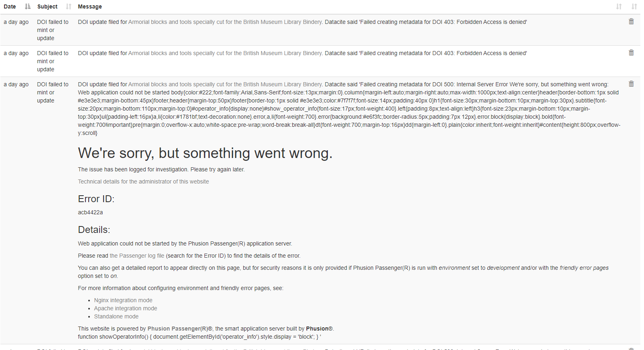
Task: Open the Armorial blocks link in second row
Action: click(225, 53)
